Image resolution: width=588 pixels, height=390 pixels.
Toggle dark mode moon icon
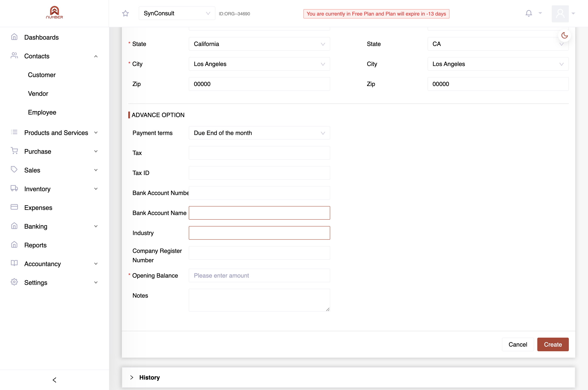(x=564, y=36)
